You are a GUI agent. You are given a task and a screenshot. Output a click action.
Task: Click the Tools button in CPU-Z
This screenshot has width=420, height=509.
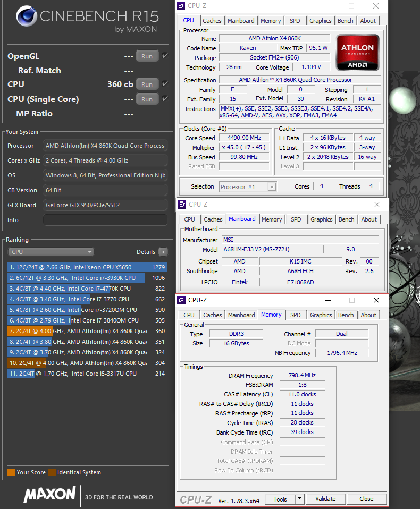[280, 499]
